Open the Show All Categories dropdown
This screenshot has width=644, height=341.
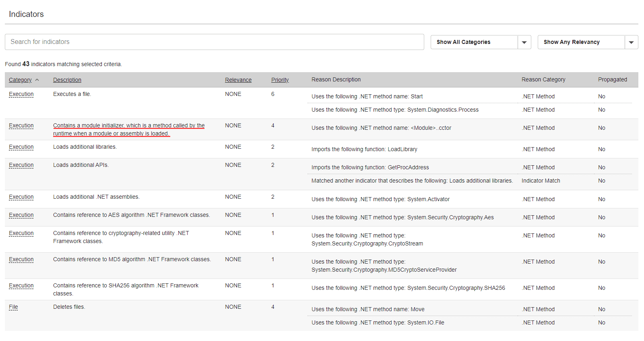(x=474, y=42)
